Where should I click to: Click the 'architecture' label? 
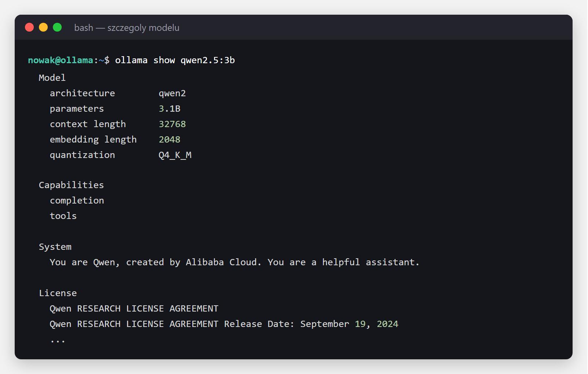[83, 93]
